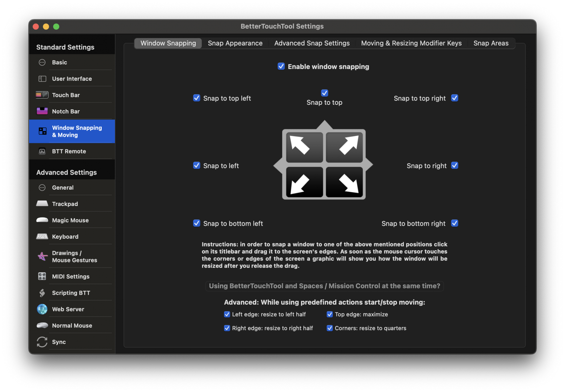The image size is (565, 392).
Task: Disable the Enable window snapping checkbox
Action: 281,66
